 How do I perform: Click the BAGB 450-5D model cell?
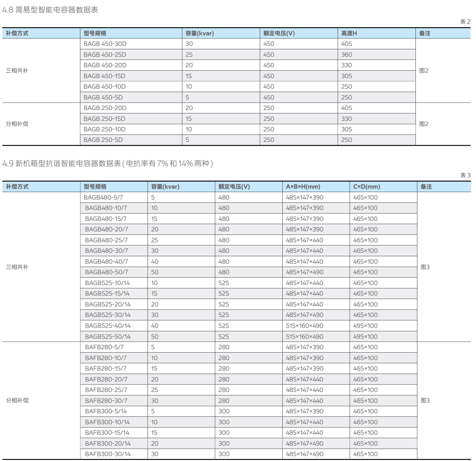click(x=103, y=97)
